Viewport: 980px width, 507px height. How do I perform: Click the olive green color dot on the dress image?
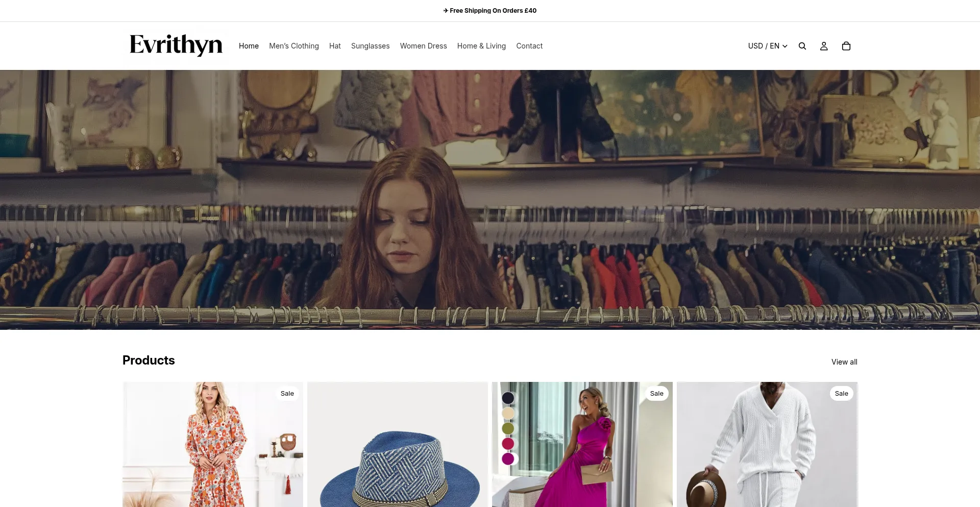click(508, 428)
